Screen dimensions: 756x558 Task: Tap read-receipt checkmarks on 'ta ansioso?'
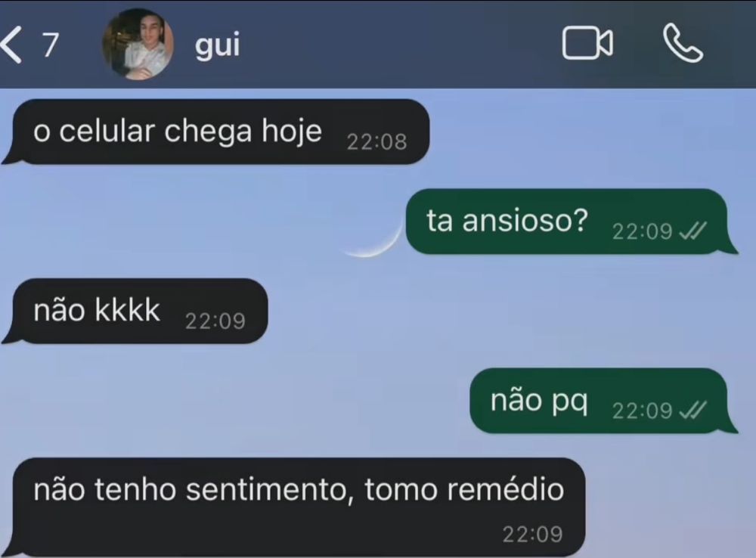pos(692,231)
